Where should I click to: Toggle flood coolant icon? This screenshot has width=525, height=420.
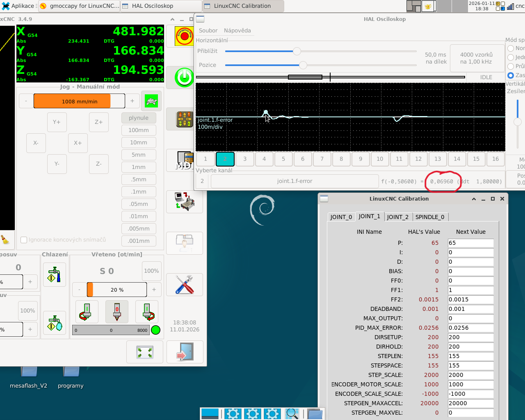(x=54, y=275)
